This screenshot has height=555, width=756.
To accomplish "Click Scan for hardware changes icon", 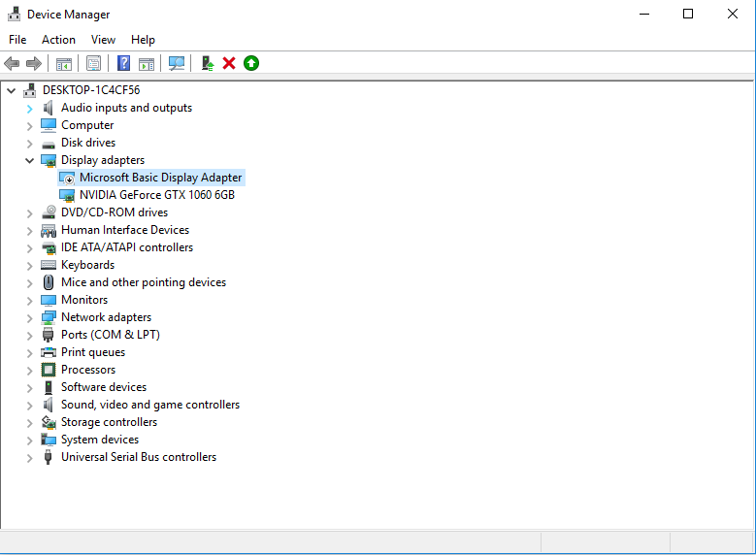I will pyautogui.click(x=177, y=63).
